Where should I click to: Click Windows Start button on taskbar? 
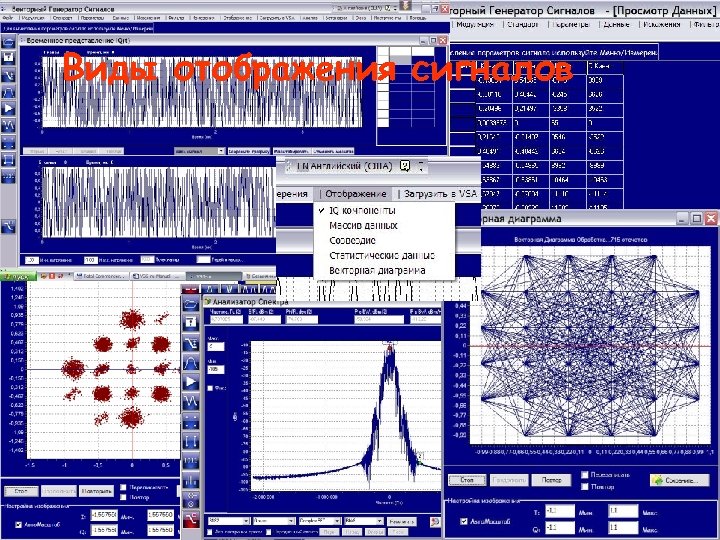17,276
